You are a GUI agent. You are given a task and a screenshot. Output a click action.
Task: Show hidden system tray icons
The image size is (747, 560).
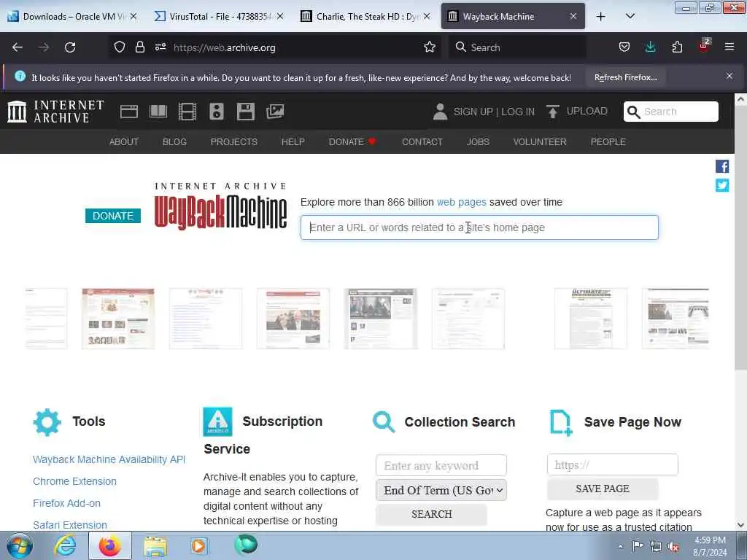(621, 547)
